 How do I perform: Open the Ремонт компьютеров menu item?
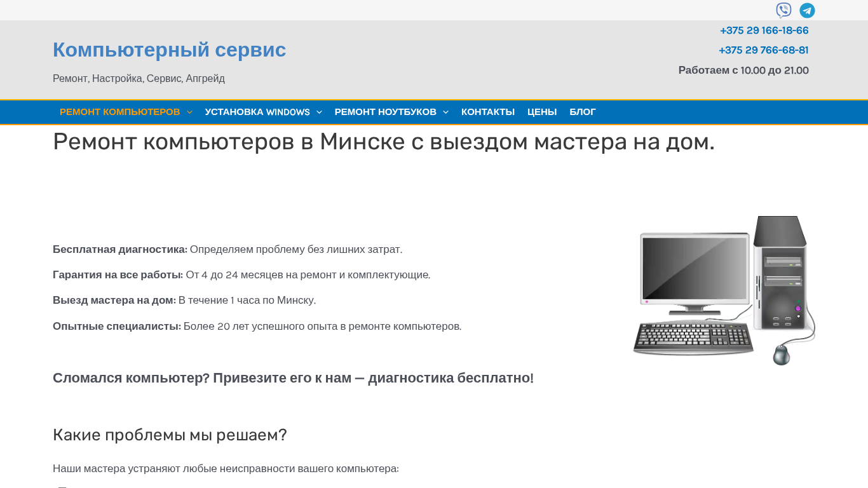[119, 112]
